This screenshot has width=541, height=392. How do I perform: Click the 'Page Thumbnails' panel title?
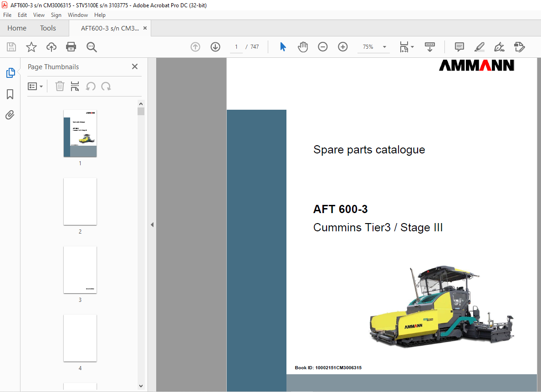(53, 67)
